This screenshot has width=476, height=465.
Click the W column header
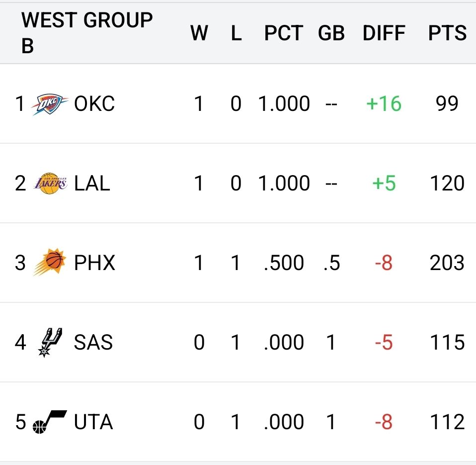(199, 33)
